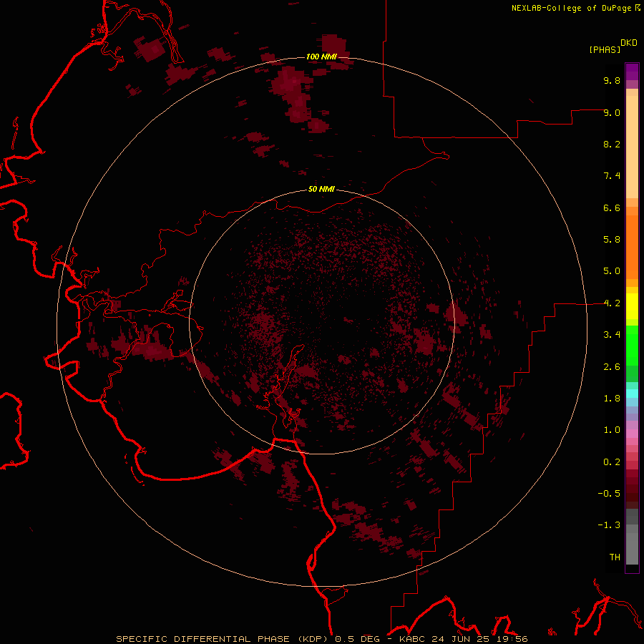Select the bright green band of color scale
Image resolution: width=644 pixels, height=644 pixels.
pos(632,345)
